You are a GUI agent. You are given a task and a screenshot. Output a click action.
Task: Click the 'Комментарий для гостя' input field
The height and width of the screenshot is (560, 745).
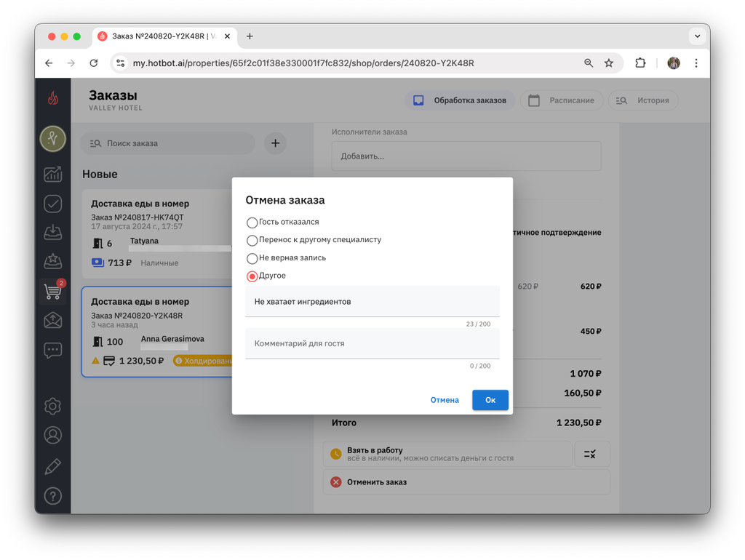[x=372, y=343]
